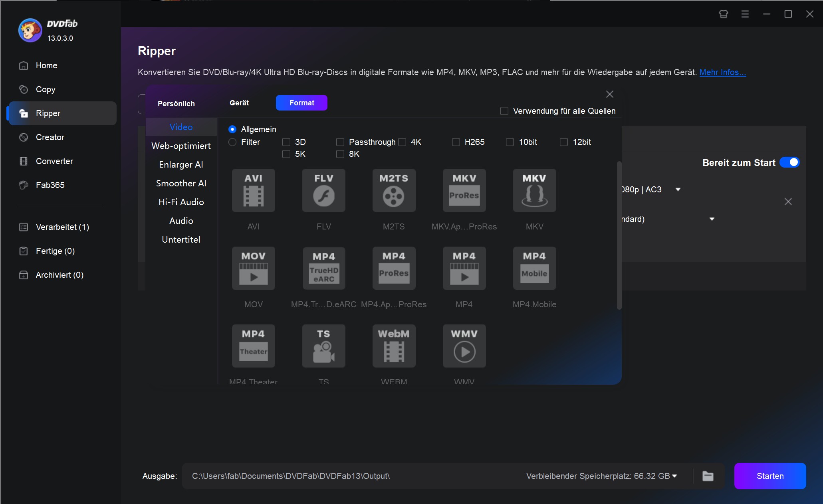Check the 12bit checkbox
The height and width of the screenshot is (504, 823).
point(564,142)
